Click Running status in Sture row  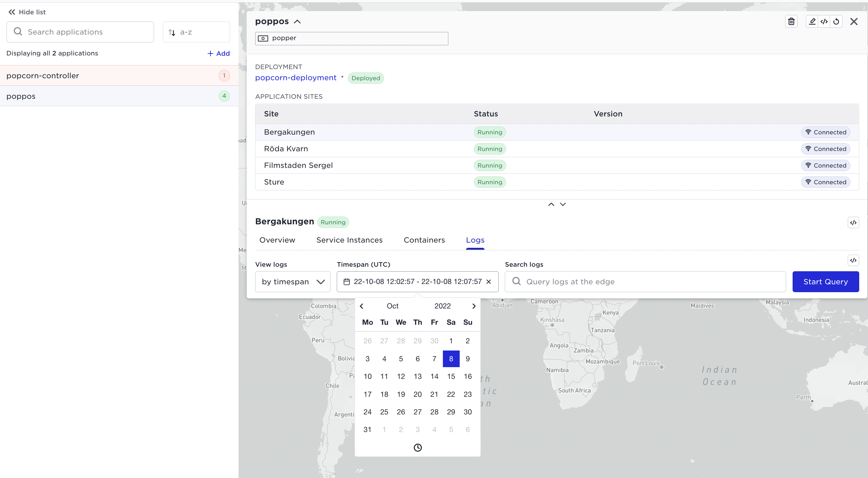click(489, 182)
